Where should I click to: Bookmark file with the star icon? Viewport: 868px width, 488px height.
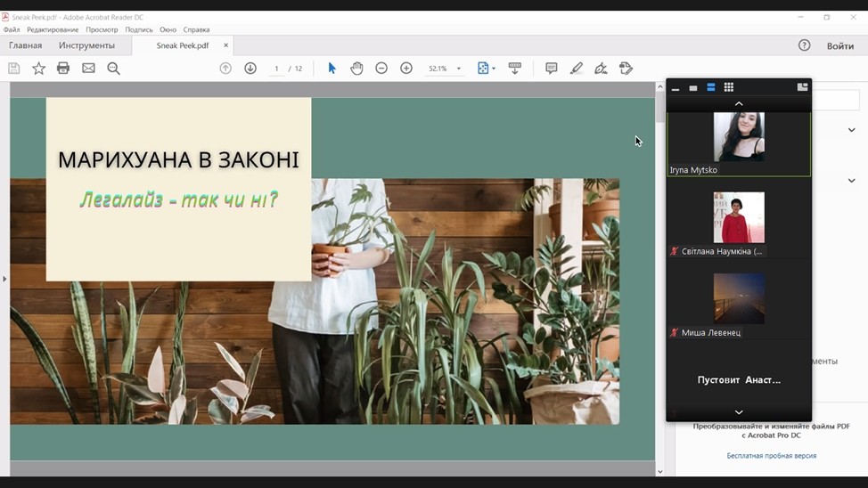click(x=38, y=69)
